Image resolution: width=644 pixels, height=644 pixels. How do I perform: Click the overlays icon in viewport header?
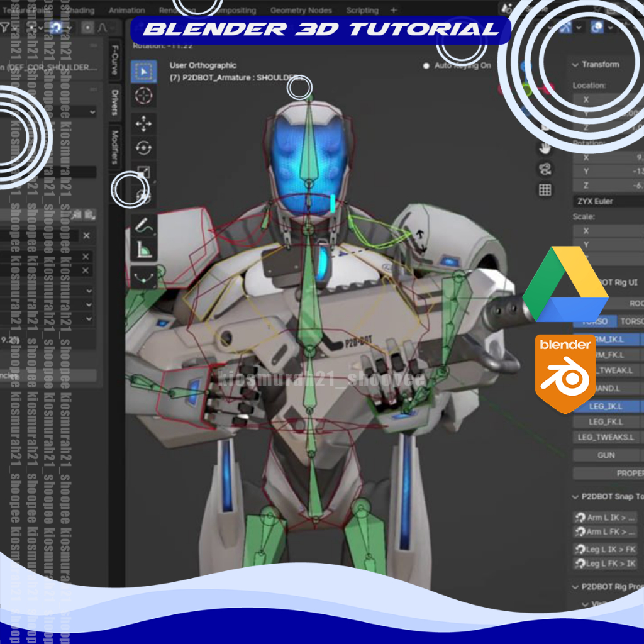pyautogui.click(x=565, y=27)
